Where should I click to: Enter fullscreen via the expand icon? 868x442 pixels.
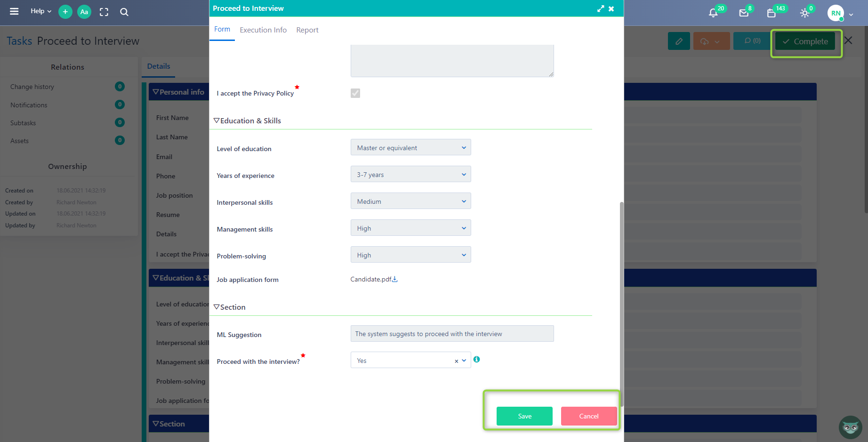pos(104,12)
